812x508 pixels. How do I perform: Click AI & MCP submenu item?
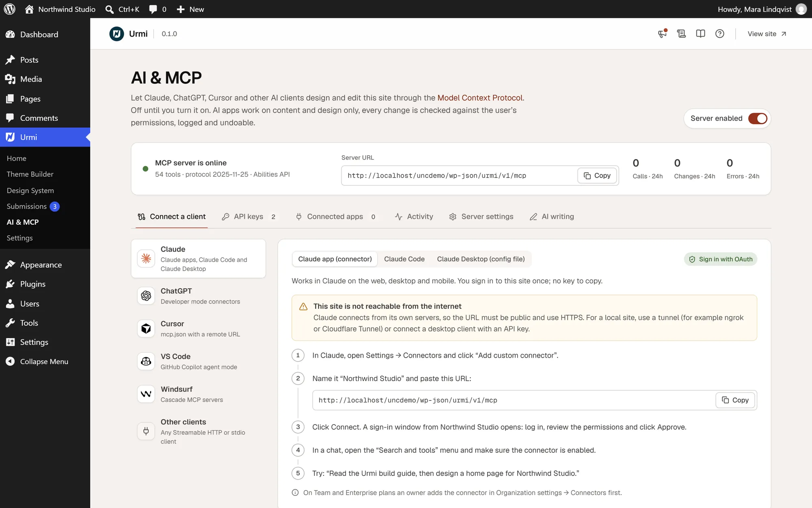point(23,222)
